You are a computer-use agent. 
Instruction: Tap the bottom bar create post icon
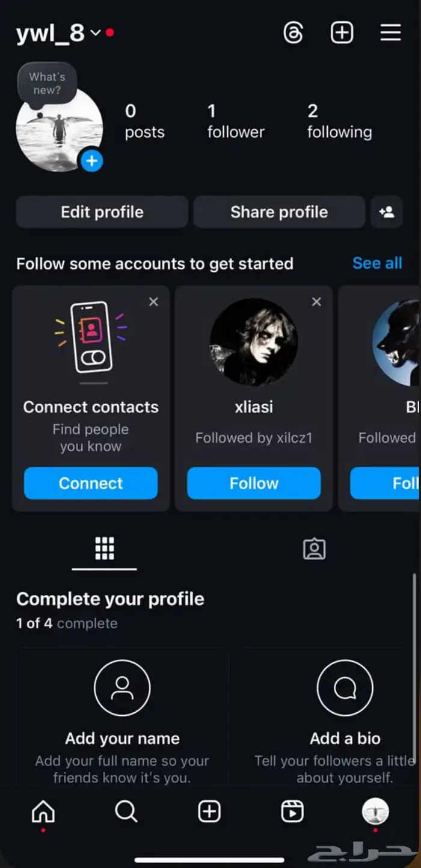coord(209,812)
